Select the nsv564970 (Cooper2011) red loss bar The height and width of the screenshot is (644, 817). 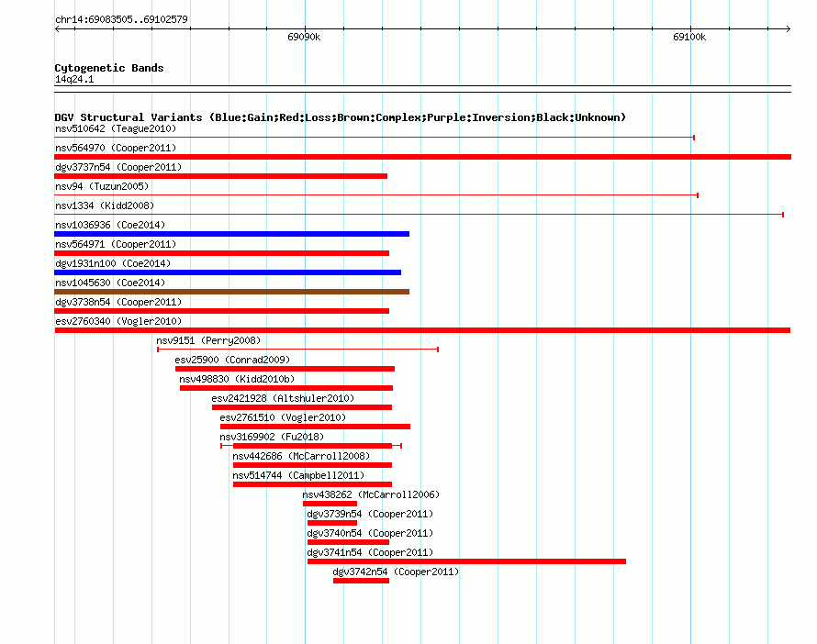pos(422,157)
